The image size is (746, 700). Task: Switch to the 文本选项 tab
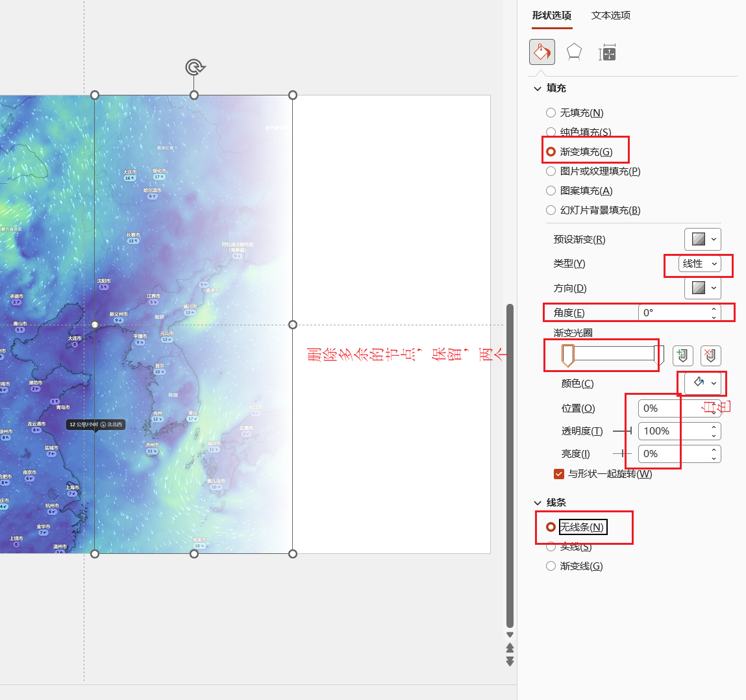610,16
